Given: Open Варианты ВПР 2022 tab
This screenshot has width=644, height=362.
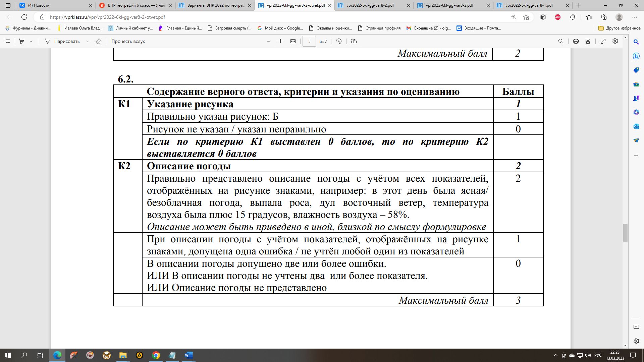Looking at the screenshot, I should pos(215,5).
